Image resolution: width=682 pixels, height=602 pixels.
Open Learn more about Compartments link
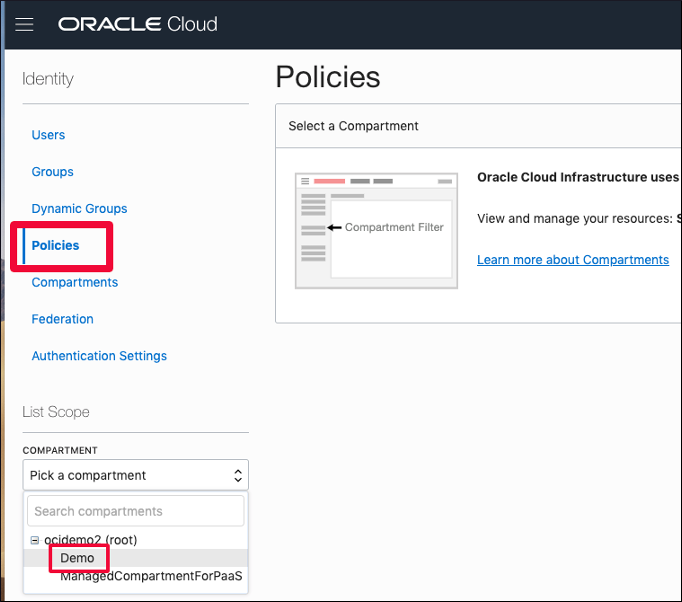pyautogui.click(x=573, y=260)
